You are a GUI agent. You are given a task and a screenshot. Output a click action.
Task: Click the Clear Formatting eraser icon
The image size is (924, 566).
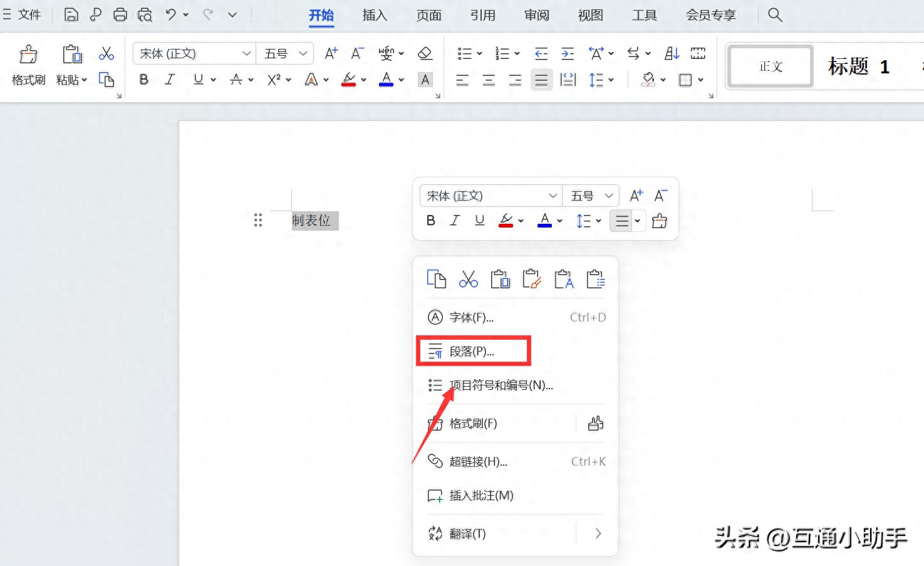425,54
